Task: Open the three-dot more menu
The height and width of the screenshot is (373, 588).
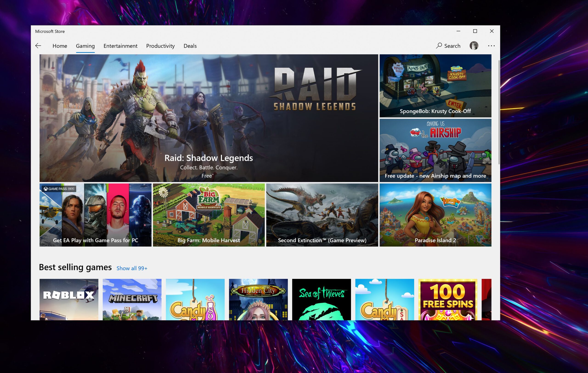Action: (x=491, y=46)
